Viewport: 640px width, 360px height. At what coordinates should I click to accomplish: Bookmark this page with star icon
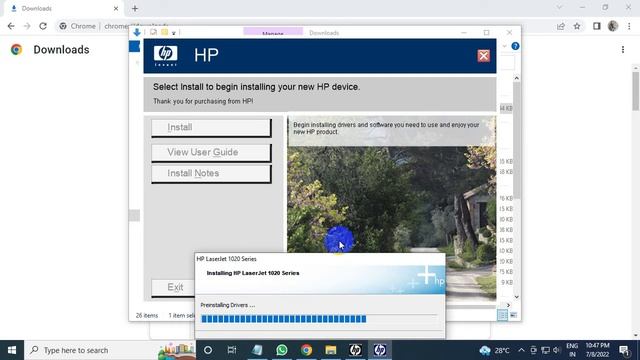(x=577, y=26)
